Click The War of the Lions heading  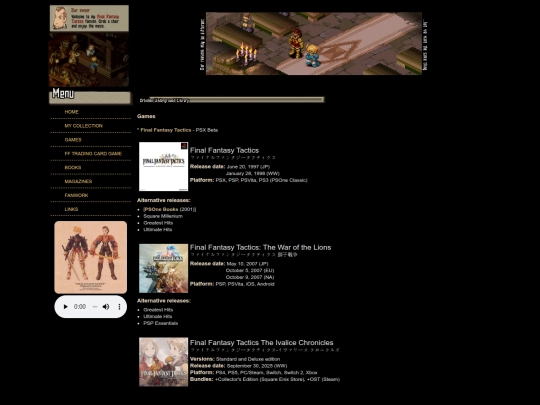(260, 248)
